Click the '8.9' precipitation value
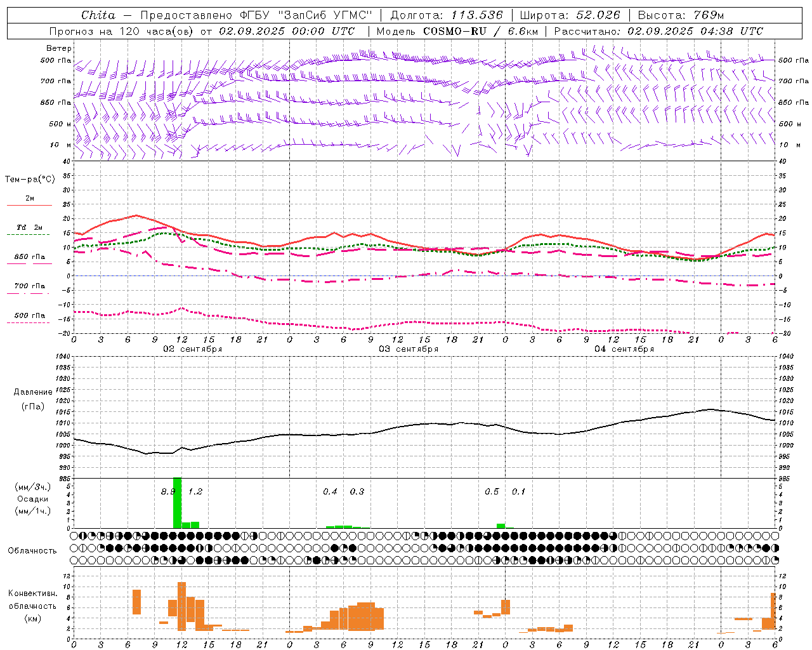Viewport: 812px width, 650px height. pos(167,491)
